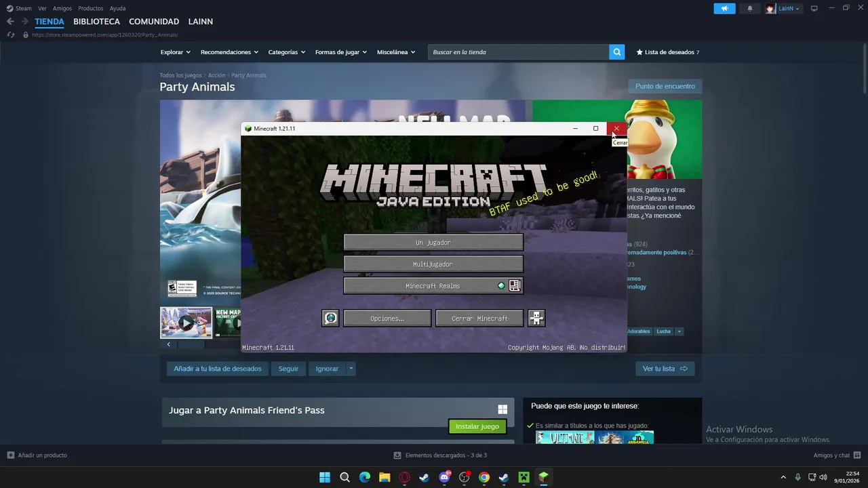Switch to the COMUNIDAD tab
868x488 pixels.
click(x=154, y=22)
